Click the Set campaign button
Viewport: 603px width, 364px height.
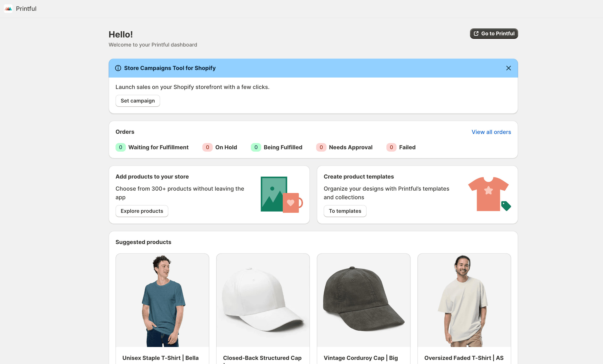(138, 101)
